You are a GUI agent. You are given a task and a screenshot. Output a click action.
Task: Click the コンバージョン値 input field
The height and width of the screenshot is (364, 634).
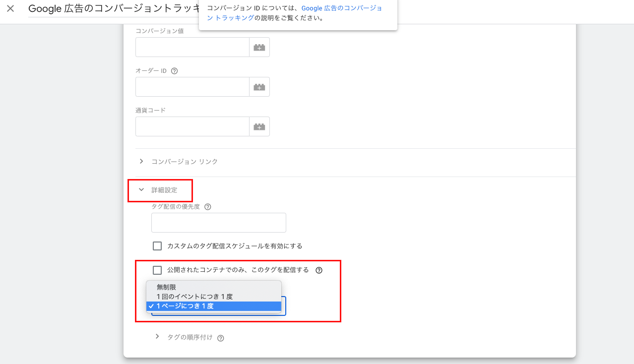[192, 48]
